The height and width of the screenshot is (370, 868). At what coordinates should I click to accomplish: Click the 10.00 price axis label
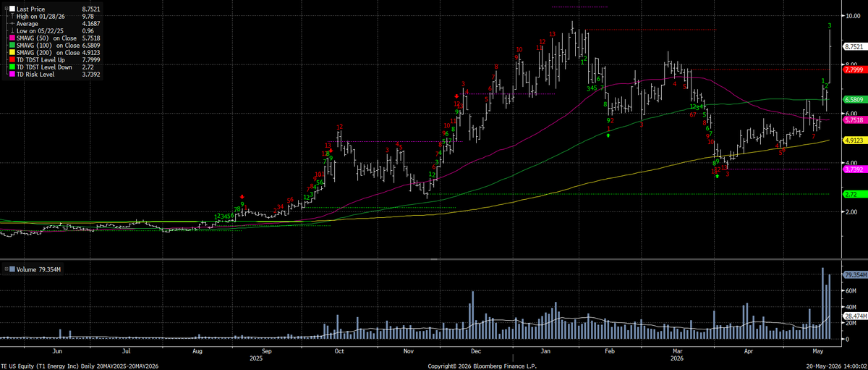click(852, 15)
